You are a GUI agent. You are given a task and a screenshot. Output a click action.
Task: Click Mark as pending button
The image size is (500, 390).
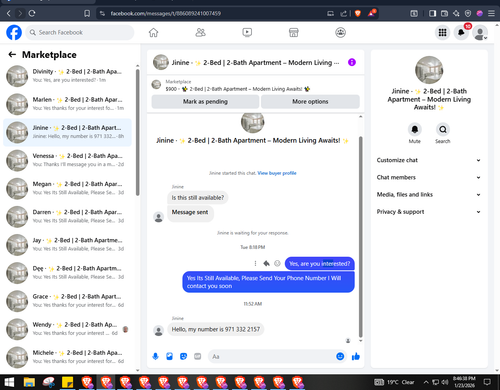point(205,102)
